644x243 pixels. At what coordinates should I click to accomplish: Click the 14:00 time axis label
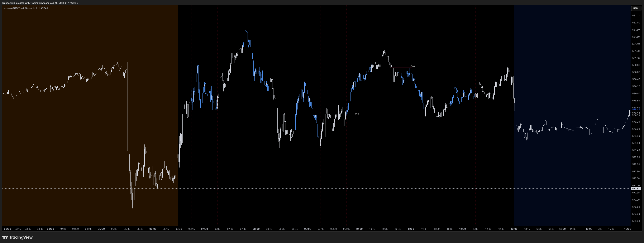pos(562,229)
